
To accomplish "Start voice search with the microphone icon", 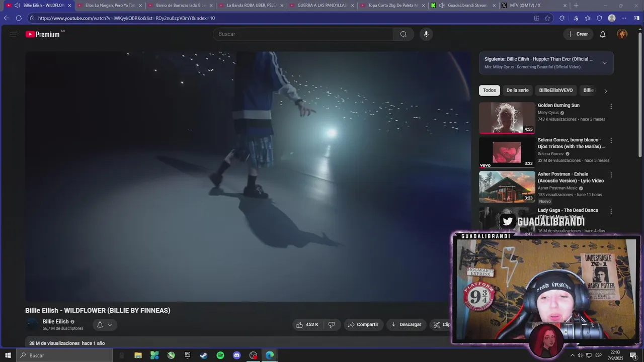I will 426,34.
